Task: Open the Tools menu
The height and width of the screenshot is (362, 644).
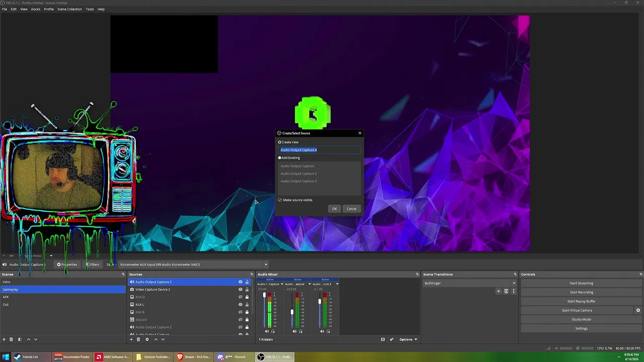Action: tap(90, 9)
